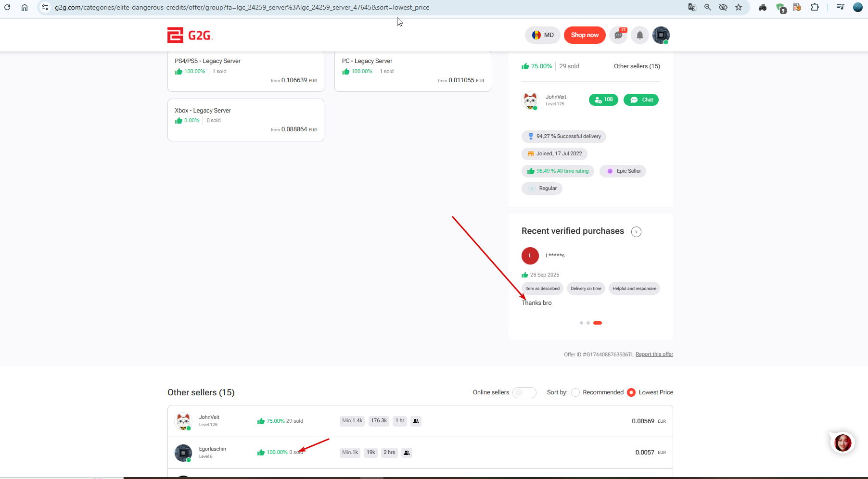Expand Recent verified purchases with the arrow

coord(637,232)
